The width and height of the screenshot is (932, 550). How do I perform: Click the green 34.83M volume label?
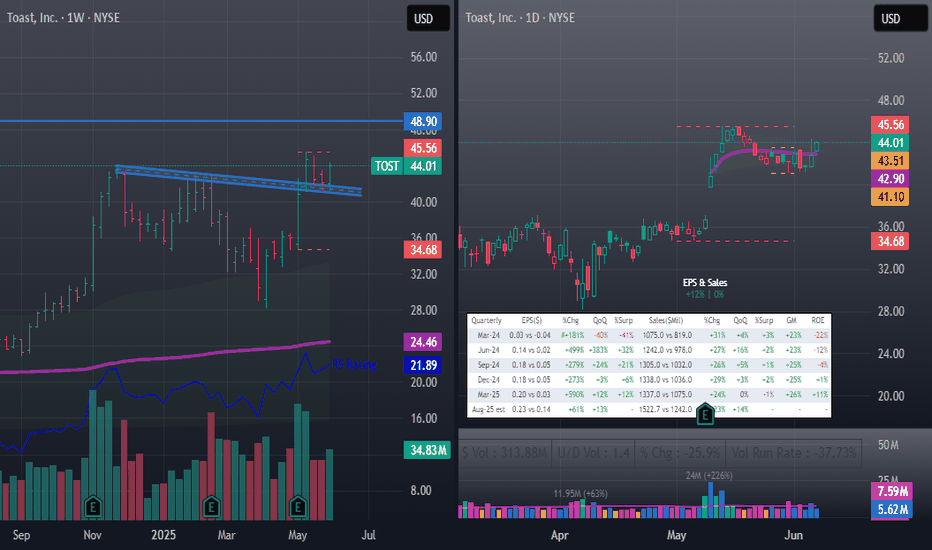tap(427, 450)
